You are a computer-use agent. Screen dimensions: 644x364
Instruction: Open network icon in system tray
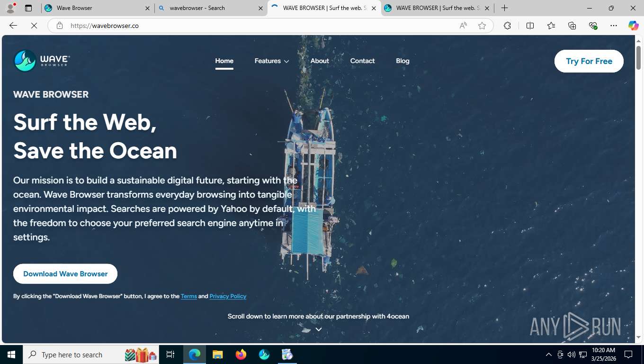(x=583, y=355)
